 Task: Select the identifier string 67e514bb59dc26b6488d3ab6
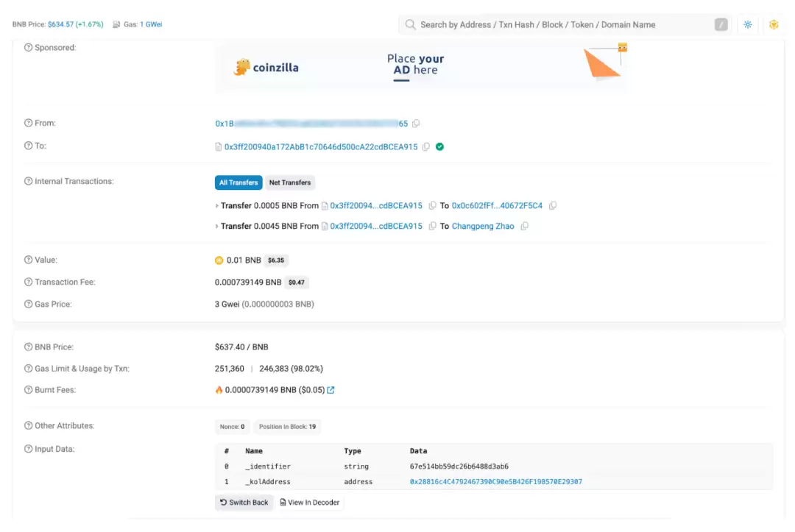pyautogui.click(x=459, y=467)
